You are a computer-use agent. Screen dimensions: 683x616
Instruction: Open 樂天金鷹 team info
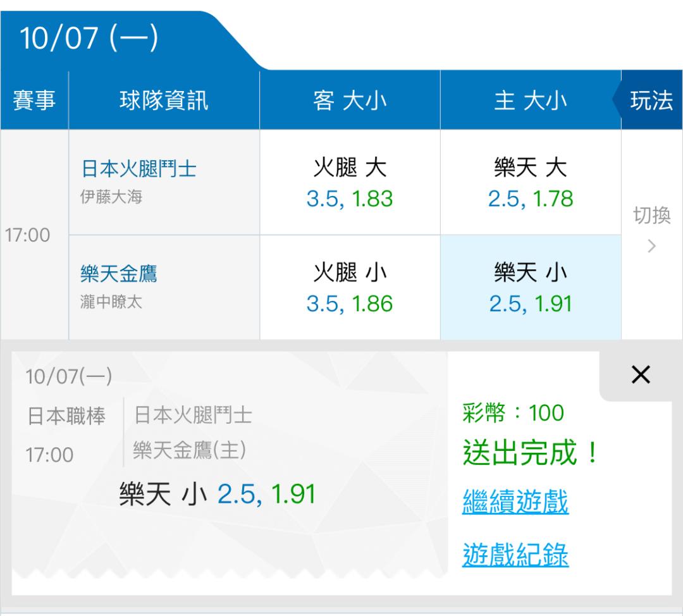point(118,274)
